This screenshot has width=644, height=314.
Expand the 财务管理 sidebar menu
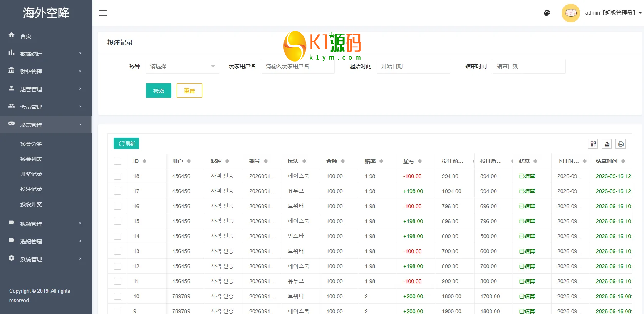pyautogui.click(x=46, y=71)
